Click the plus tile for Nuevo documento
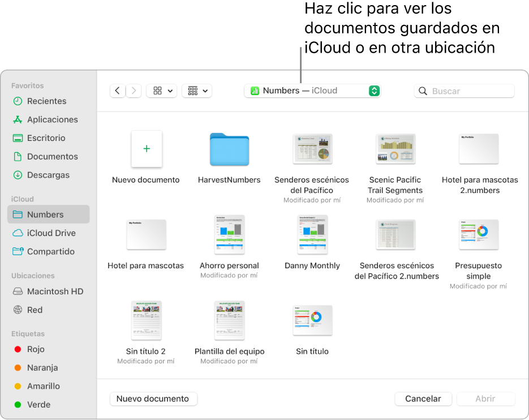 pyautogui.click(x=147, y=149)
